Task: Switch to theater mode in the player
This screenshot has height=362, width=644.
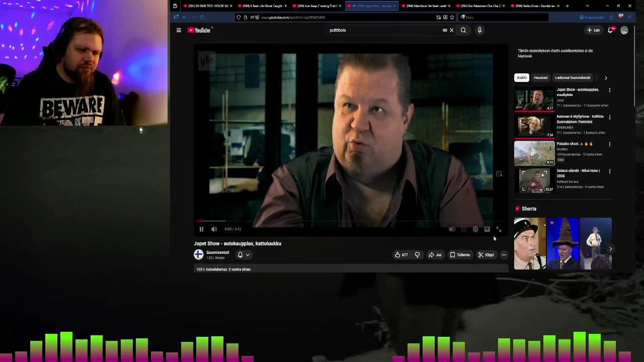Action: point(487,229)
